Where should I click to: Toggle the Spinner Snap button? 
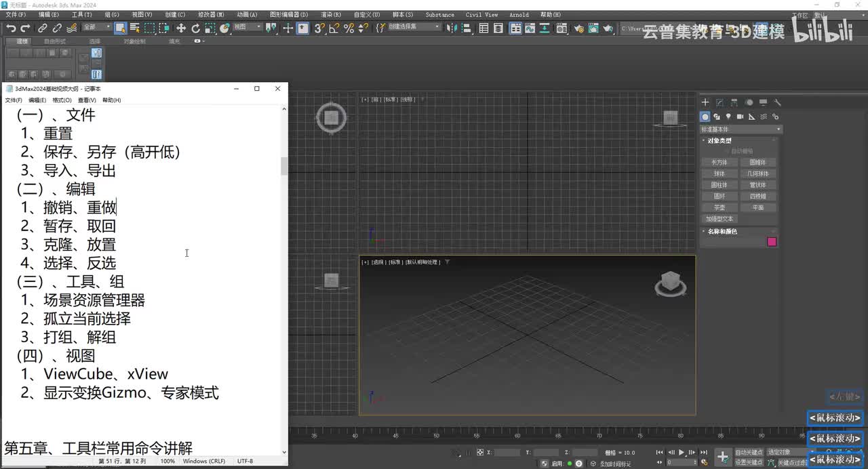[x=363, y=28]
